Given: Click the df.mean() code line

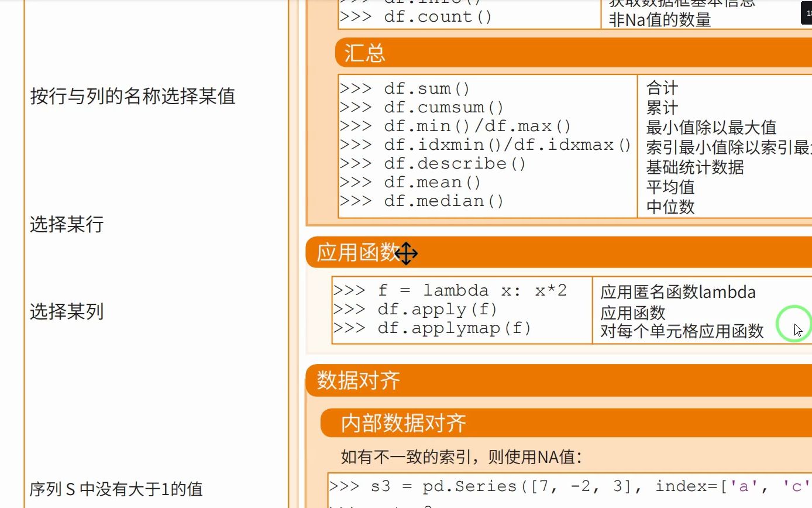Looking at the screenshot, I should [x=410, y=183].
